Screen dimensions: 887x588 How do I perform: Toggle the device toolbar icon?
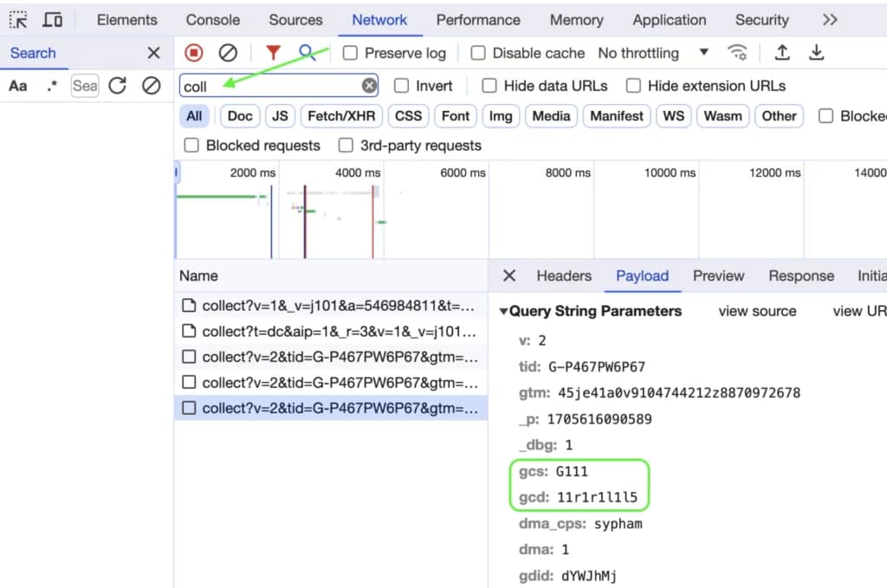53,20
